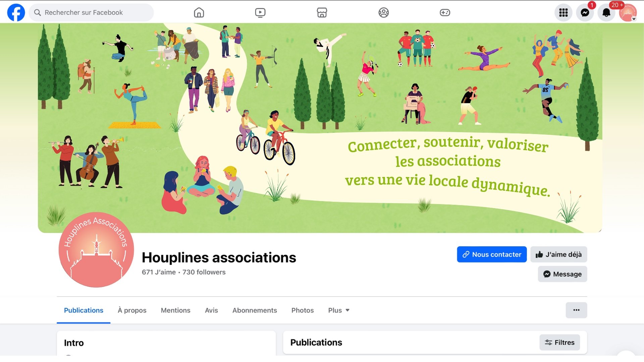Screen dimensions: 644x362
Task: Toggle the J'aime déjà like button
Action: pos(559,254)
